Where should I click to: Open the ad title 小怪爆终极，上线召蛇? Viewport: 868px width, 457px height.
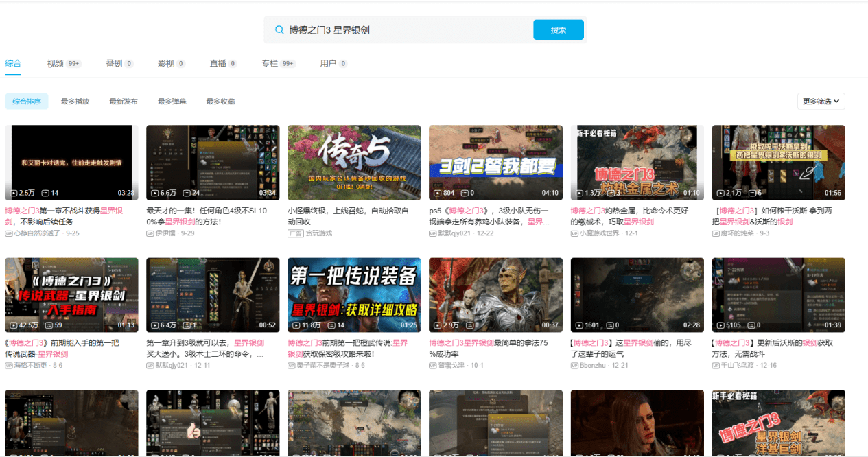(348, 216)
